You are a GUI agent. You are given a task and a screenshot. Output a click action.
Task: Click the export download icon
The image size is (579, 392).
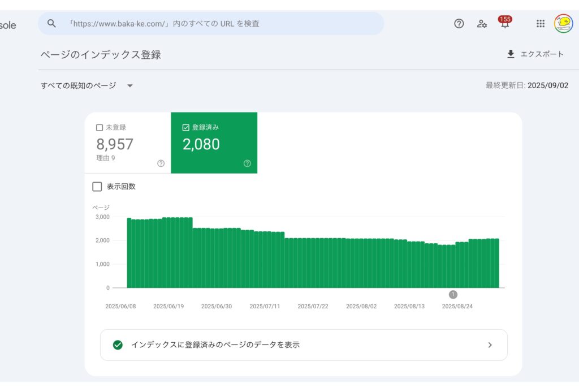[x=511, y=54]
